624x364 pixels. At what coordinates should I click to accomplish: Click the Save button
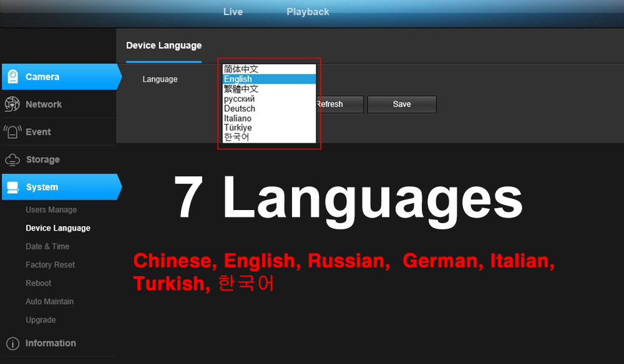pyautogui.click(x=402, y=104)
